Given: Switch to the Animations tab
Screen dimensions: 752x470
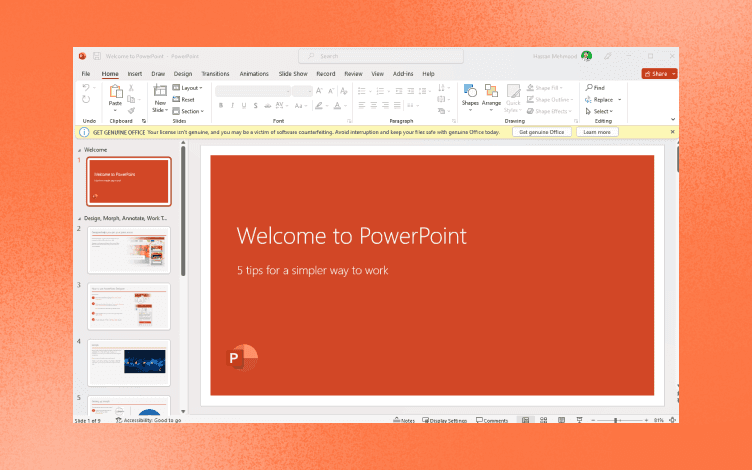Looking at the screenshot, I should [254, 73].
